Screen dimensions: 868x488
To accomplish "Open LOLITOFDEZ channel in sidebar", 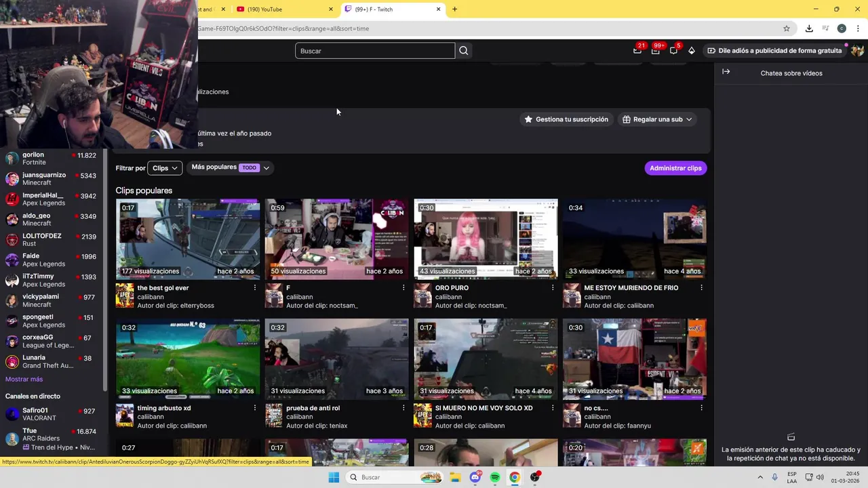I will 51,240.
